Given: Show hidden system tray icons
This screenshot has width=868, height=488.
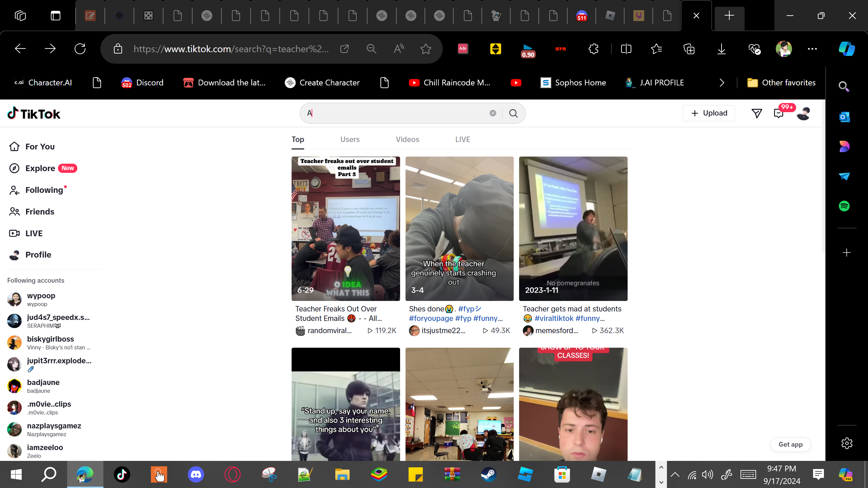Looking at the screenshot, I should (x=675, y=474).
